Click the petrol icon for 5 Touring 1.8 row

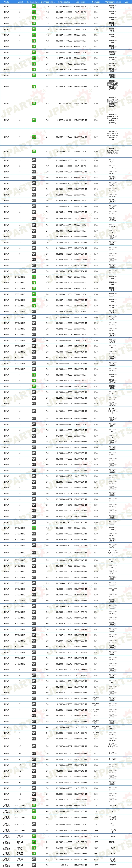tap(34, 528)
